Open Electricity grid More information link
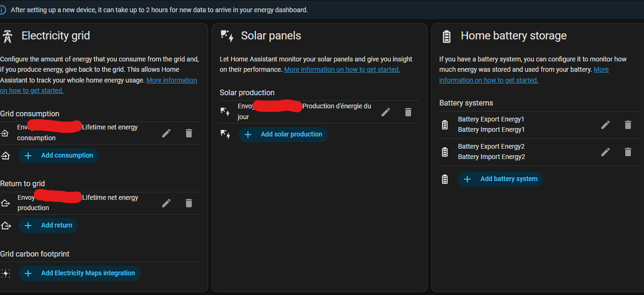Screen dimensions: 644x295 [172, 80]
